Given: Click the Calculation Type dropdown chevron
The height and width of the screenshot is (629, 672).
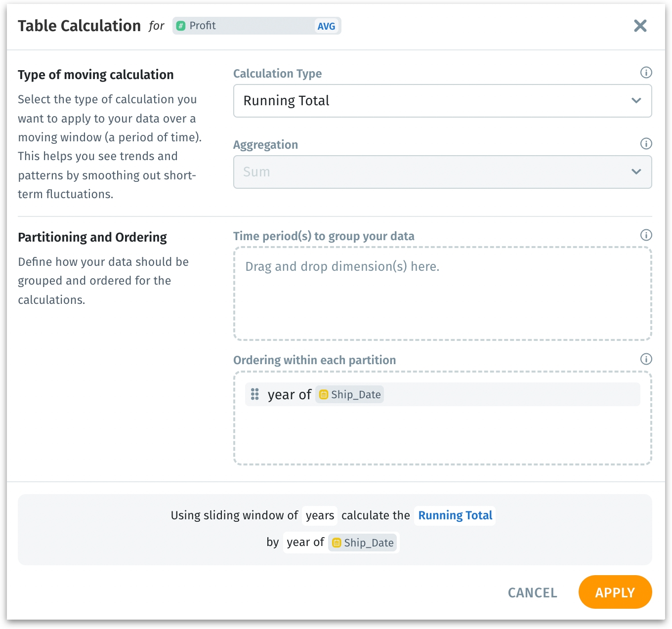Looking at the screenshot, I should point(636,101).
